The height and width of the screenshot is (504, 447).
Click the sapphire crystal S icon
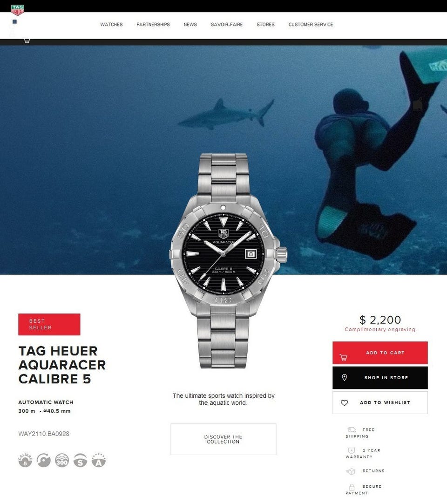80,460
